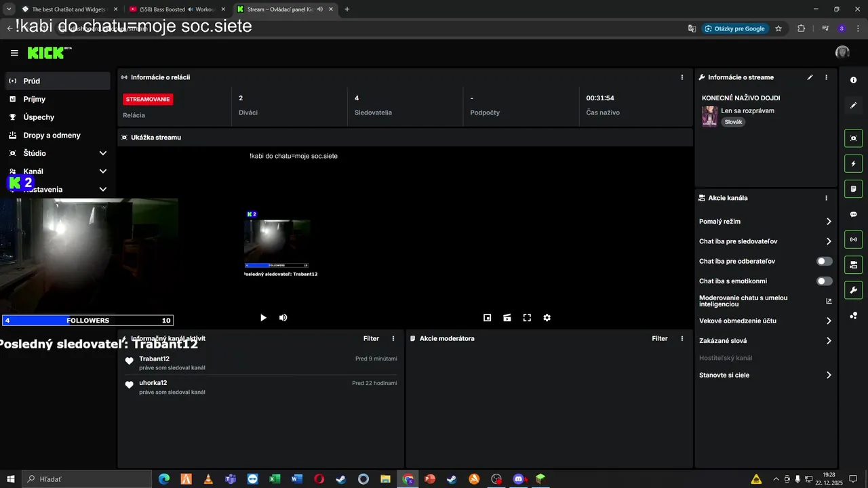Click Filter in Akcie moderátora panel

[x=660, y=338]
